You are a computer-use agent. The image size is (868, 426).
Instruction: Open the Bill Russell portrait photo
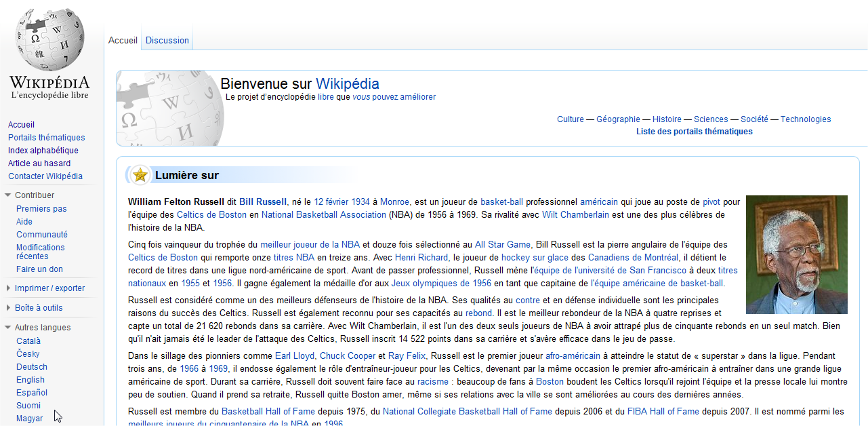797,254
